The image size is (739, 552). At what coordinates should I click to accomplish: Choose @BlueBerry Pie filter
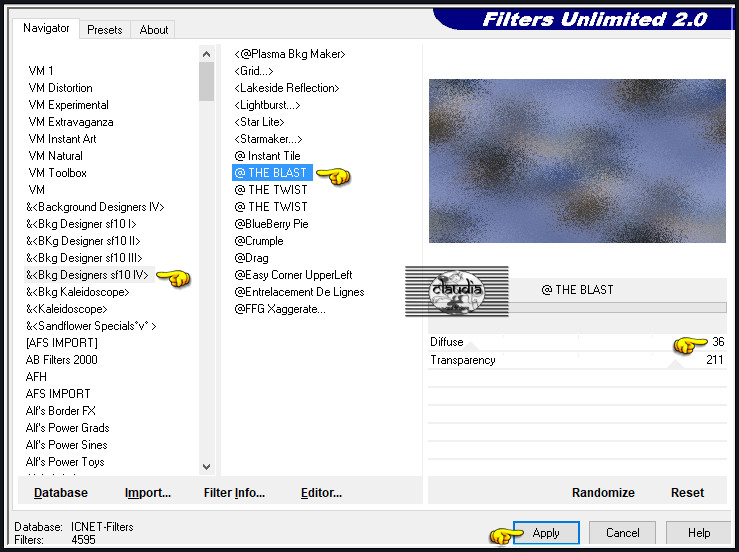271,223
